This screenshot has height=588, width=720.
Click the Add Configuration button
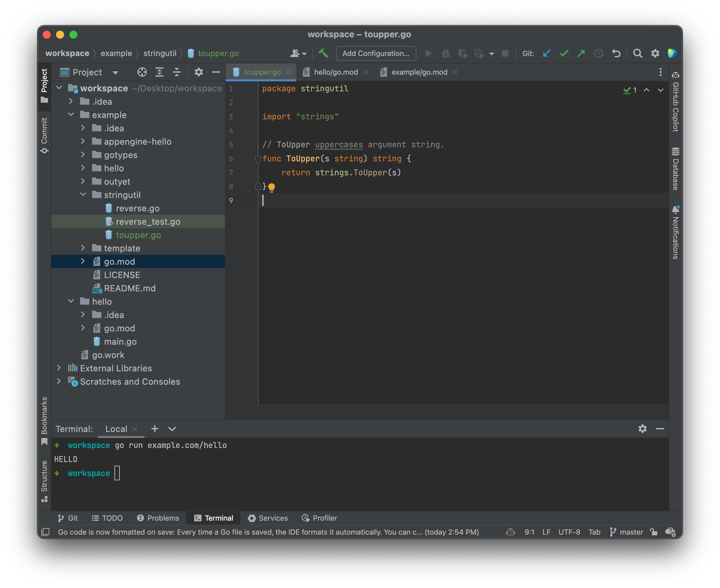[376, 53]
